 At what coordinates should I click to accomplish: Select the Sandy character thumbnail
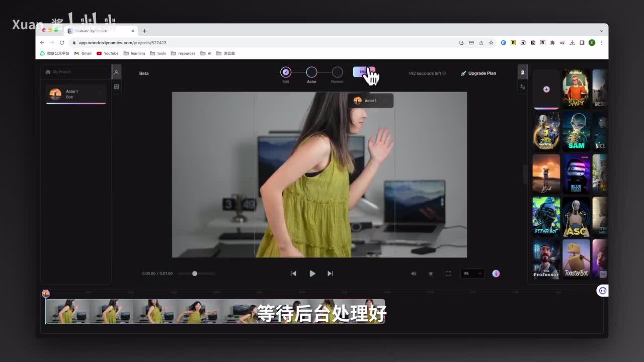click(576, 88)
